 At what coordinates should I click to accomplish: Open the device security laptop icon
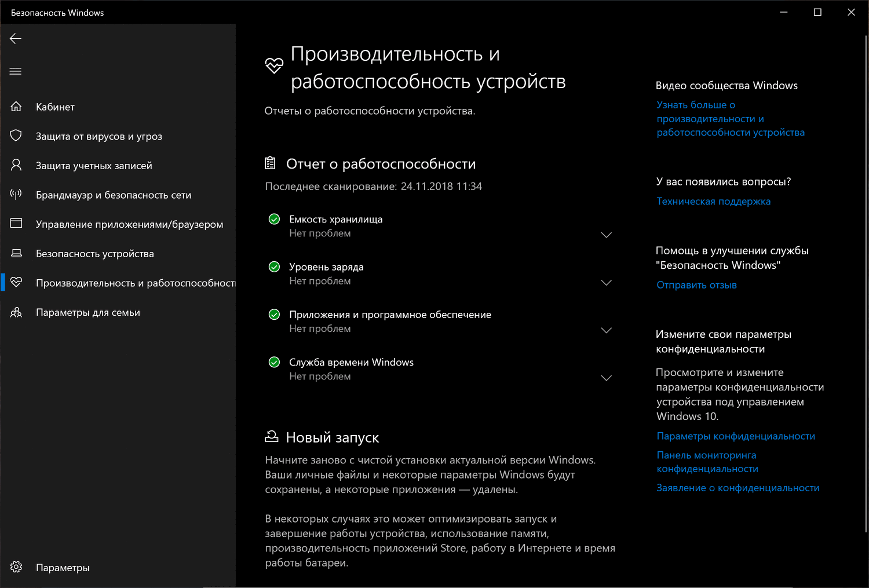[x=16, y=253]
